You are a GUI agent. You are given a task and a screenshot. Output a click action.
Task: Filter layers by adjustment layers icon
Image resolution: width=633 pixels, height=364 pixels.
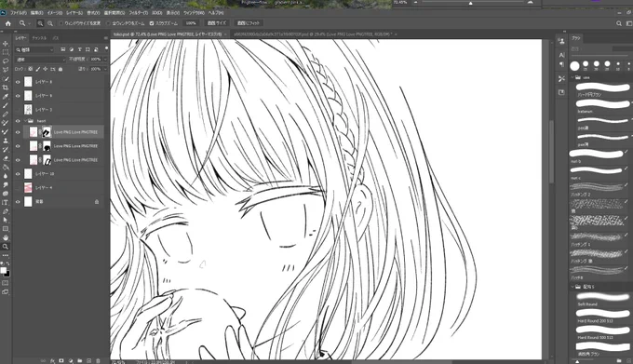tap(72, 49)
